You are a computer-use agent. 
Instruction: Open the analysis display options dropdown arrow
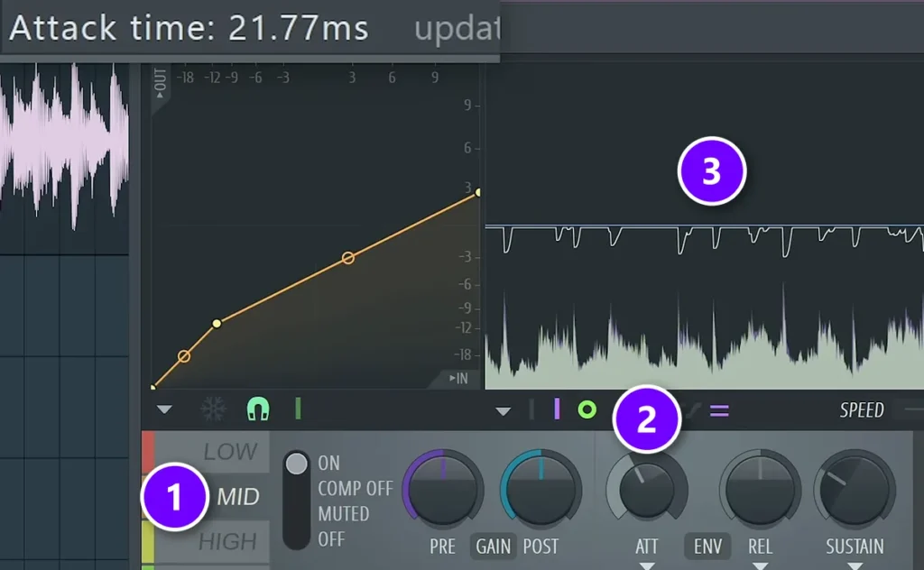pyautogui.click(x=503, y=411)
